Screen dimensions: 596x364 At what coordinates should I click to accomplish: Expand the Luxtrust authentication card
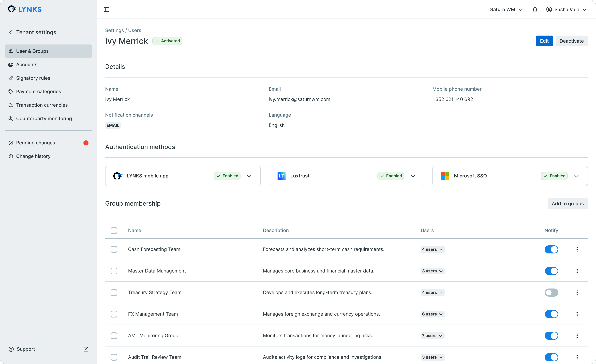[x=413, y=176]
